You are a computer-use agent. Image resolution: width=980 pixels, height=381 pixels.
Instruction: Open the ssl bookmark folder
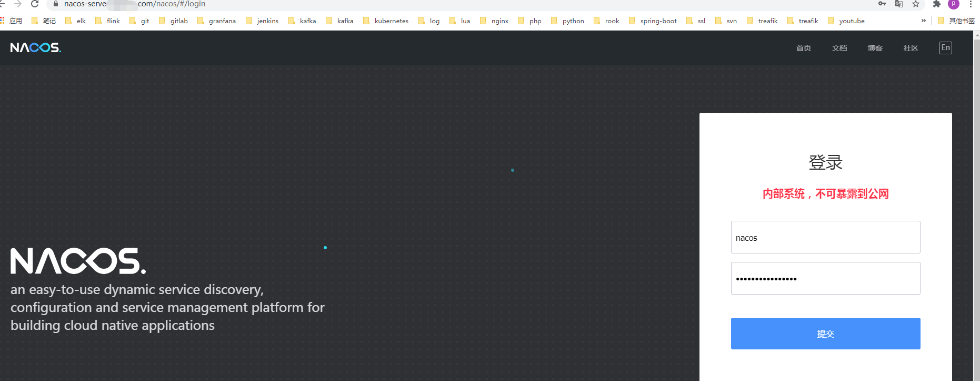coord(696,21)
